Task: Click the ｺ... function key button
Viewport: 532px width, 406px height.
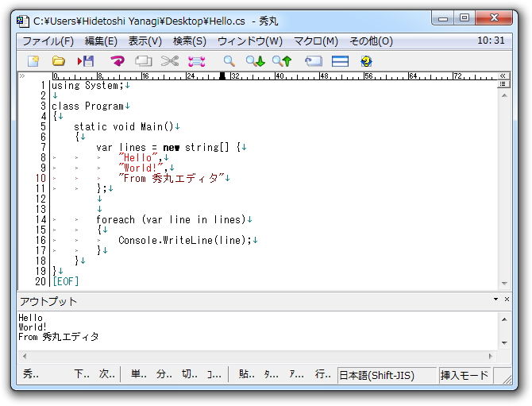Action: click(214, 374)
